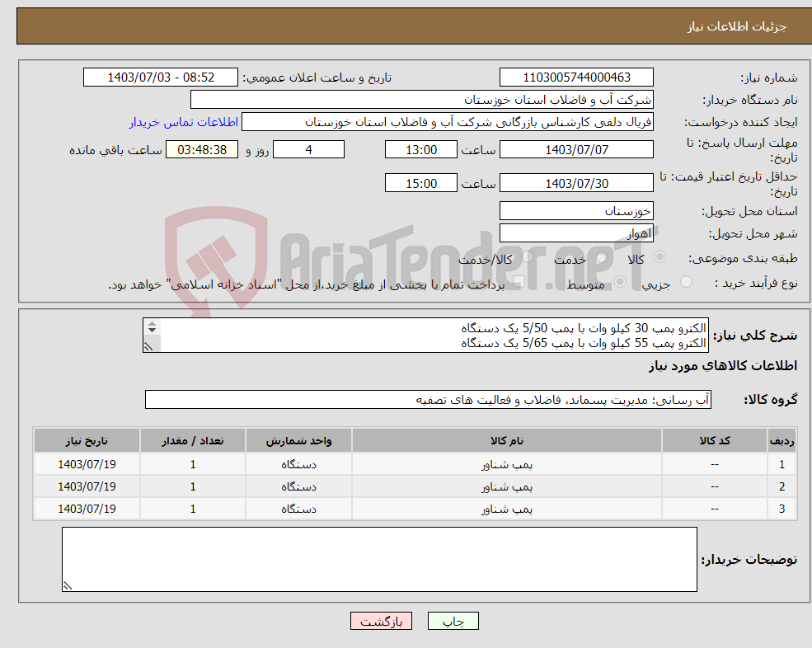Click the request creator field
The height and width of the screenshot is (648, 812).
coord(448,122)
